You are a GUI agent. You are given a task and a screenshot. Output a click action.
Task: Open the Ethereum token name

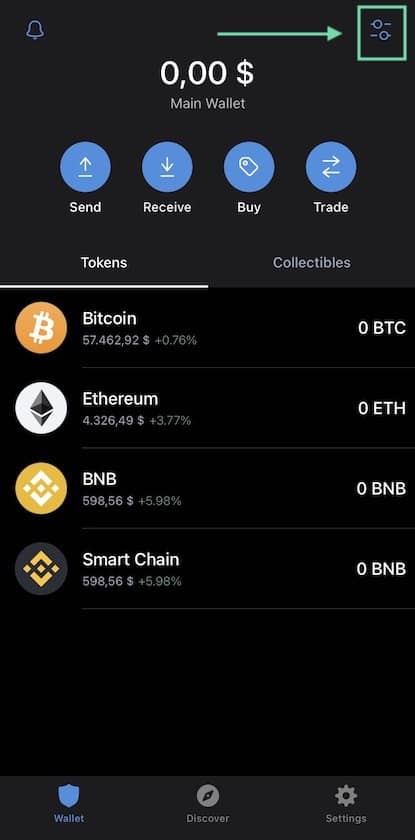coord(120,399)
